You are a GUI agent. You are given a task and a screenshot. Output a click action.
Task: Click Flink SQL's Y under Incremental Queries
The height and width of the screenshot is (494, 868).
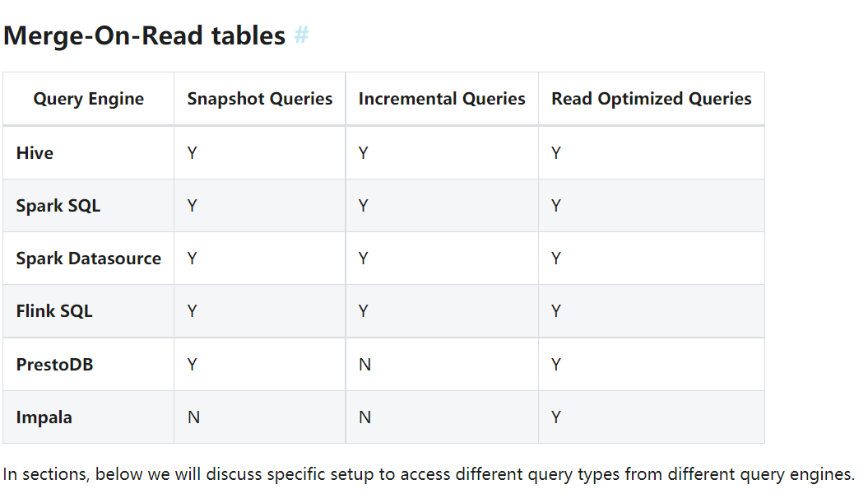[363, 310]
